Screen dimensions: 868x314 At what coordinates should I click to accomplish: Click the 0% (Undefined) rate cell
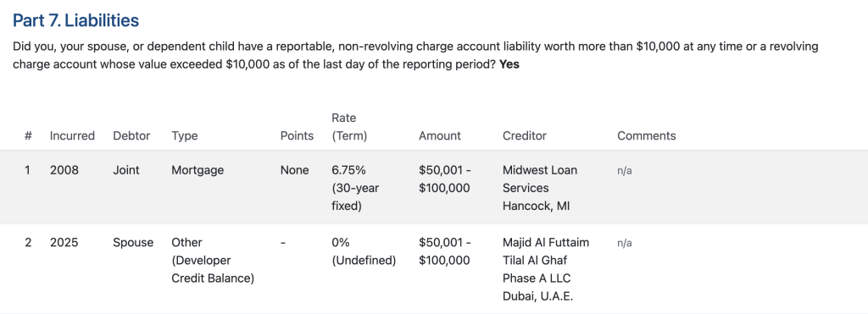tap(364, 251)
